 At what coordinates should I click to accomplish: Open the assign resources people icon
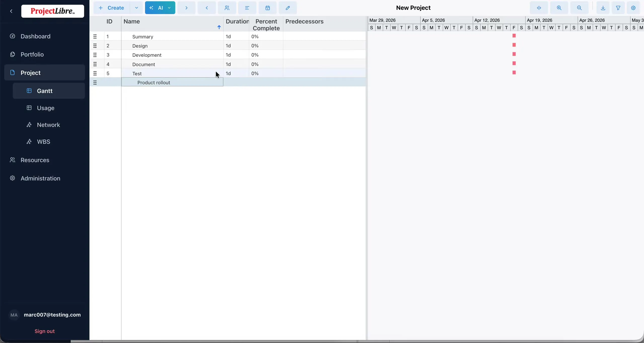227,8
